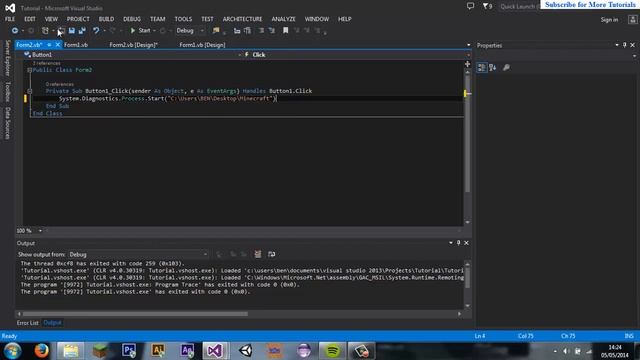Click the Find in Files toolbar icon
The width and height of the screenshot is (640, 360).
click(x=216, y=31)
